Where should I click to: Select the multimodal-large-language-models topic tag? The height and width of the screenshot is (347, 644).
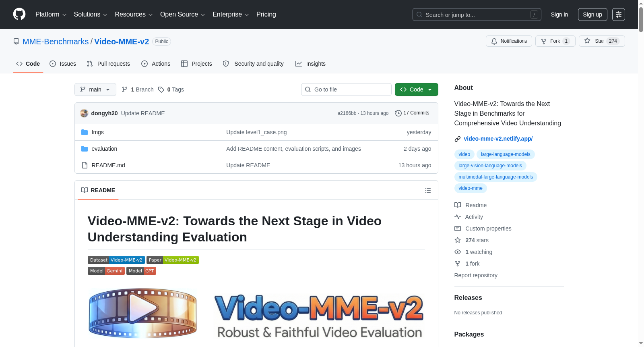tap(495, 177)
